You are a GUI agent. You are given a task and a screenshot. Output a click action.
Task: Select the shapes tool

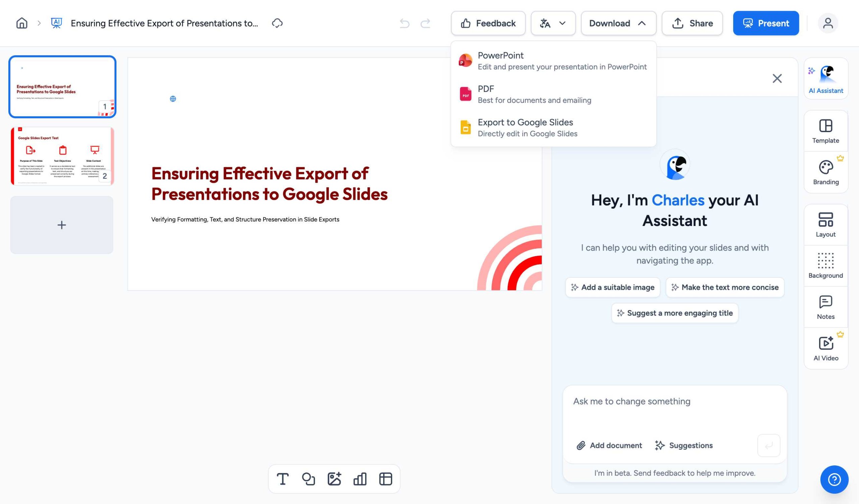coord(308,479)
